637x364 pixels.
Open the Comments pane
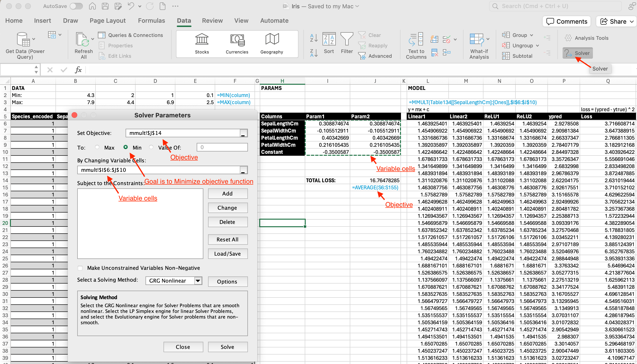(567, 22)
